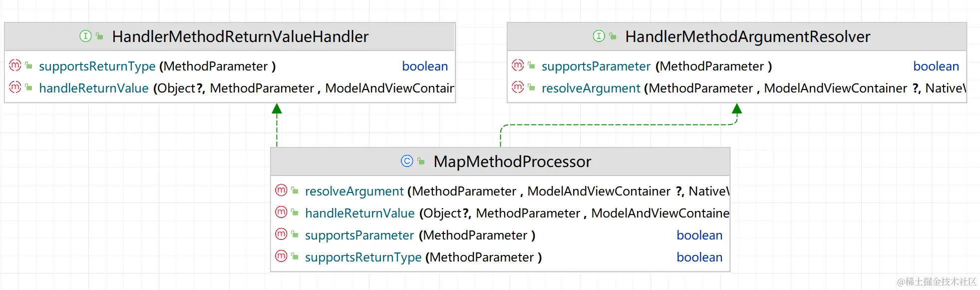Click the arrowhead pointing to HandlerMethodReturnValueHandler
The image size is (980, 290).
(277, 108)
